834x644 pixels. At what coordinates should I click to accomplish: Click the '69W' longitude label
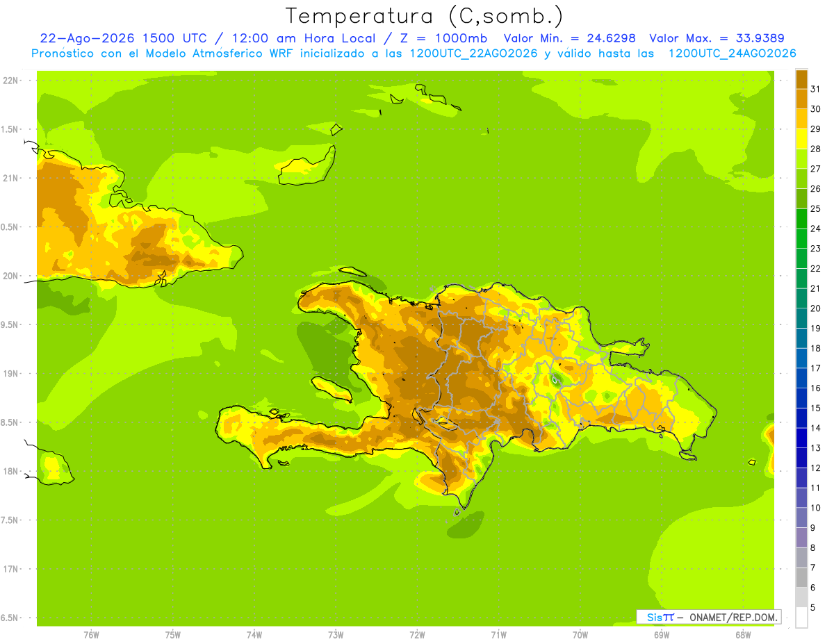pos(662,635)
